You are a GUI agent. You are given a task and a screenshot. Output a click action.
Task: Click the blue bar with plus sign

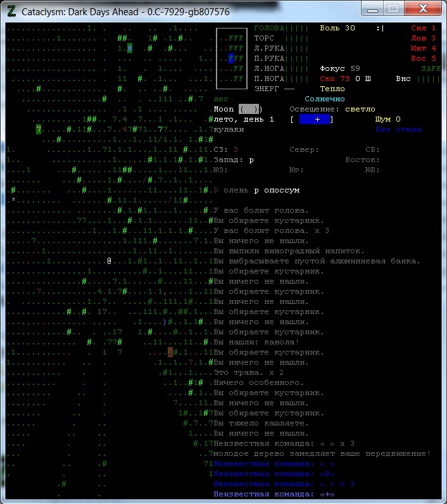coord(315,119)
